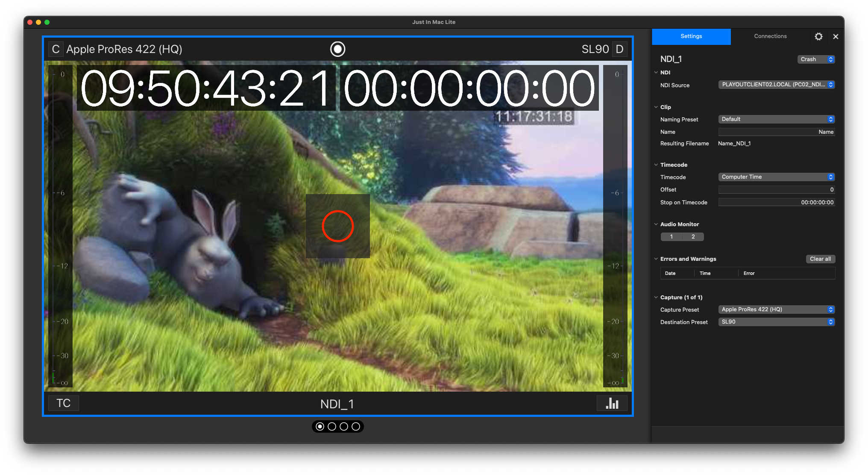
Task: Collapse the Timecode section
Action: point(656,165)
